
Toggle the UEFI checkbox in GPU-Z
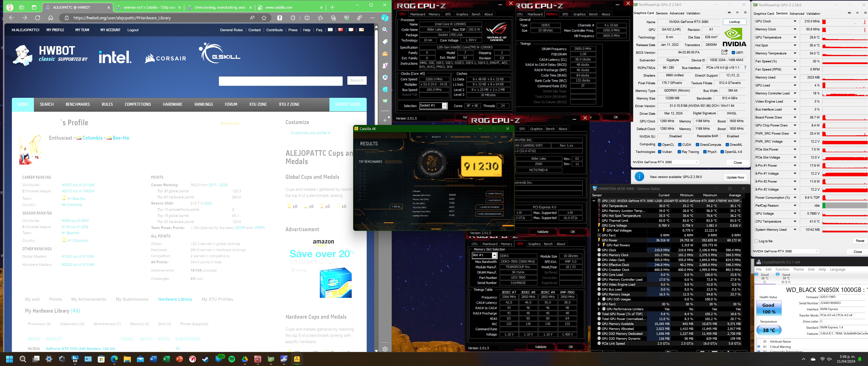733,53
